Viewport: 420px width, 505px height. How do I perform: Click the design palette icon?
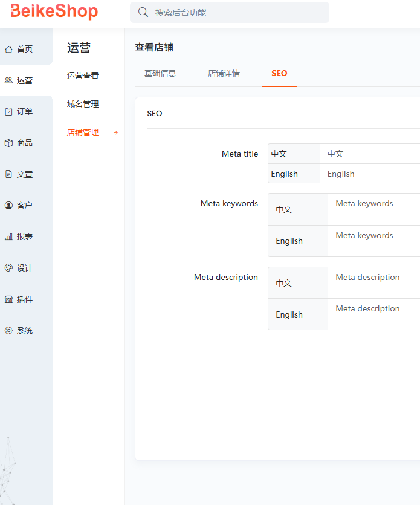click(x=8, y=268)
